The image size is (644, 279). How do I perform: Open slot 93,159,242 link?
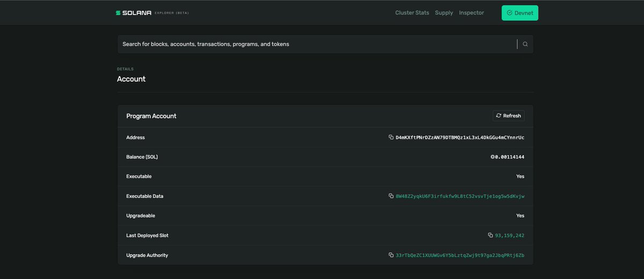point(510,235)
